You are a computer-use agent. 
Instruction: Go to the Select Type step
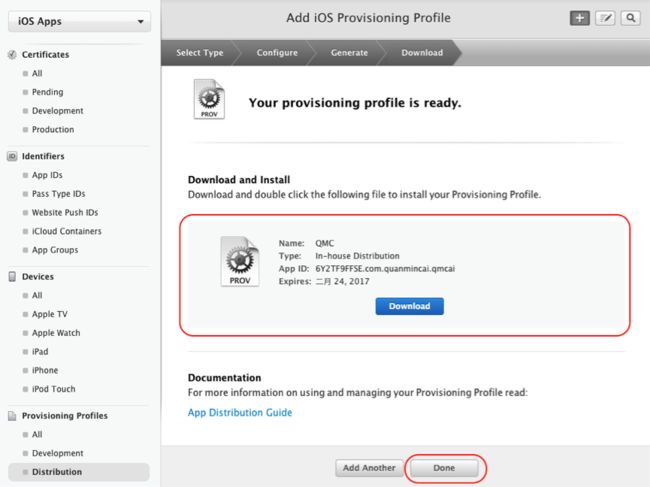(199, 53)
